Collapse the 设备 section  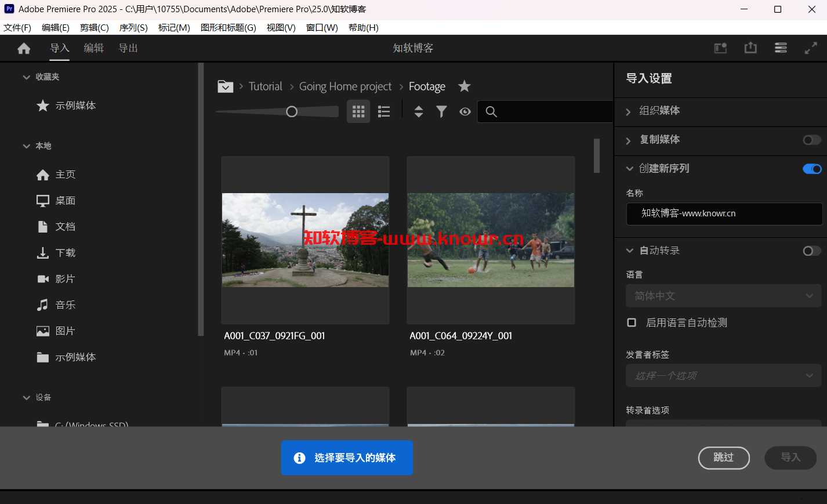26,398
